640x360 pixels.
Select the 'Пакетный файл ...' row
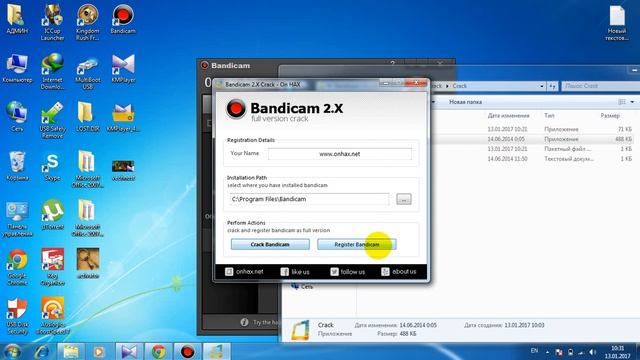click(533, 149)
